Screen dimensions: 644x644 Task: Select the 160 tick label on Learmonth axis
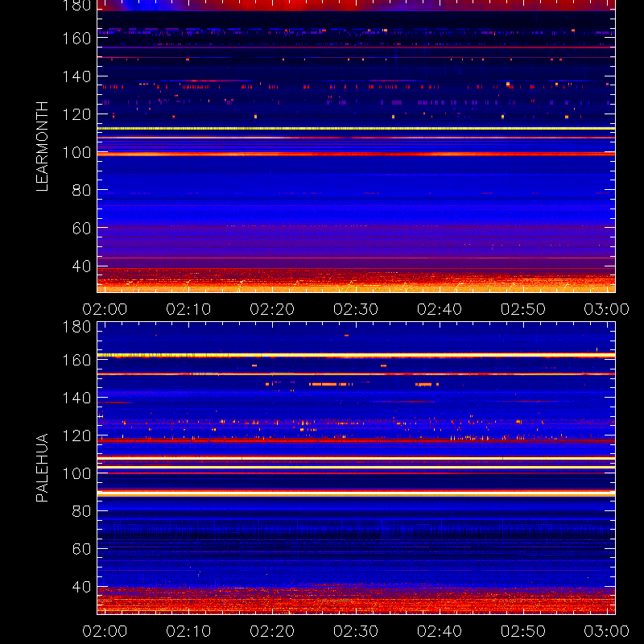tap(76, 39)
